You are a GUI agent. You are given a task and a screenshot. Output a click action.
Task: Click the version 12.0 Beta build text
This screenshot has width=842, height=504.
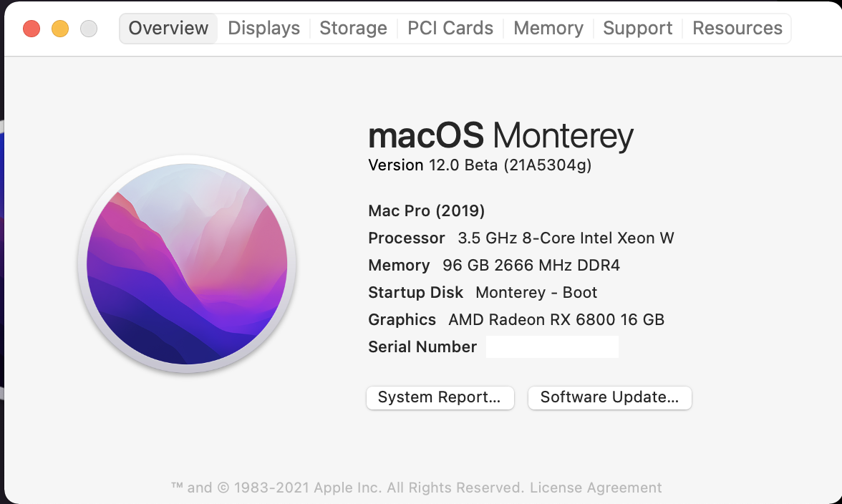480,165
